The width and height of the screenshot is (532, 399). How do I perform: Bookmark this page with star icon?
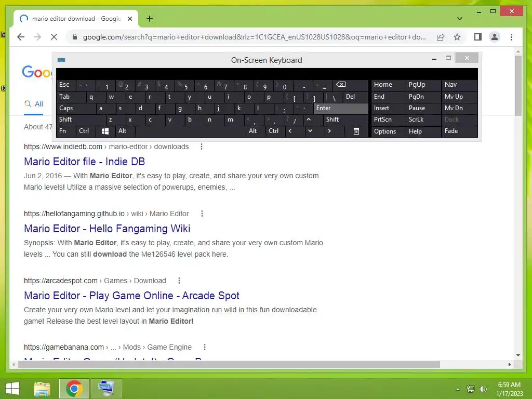(x=457, y=37)
